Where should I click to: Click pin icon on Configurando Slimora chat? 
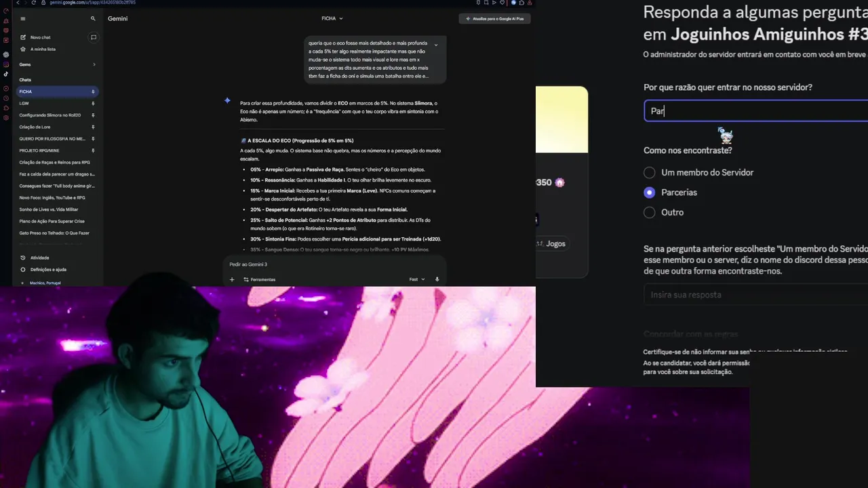[x=93, y=115]
